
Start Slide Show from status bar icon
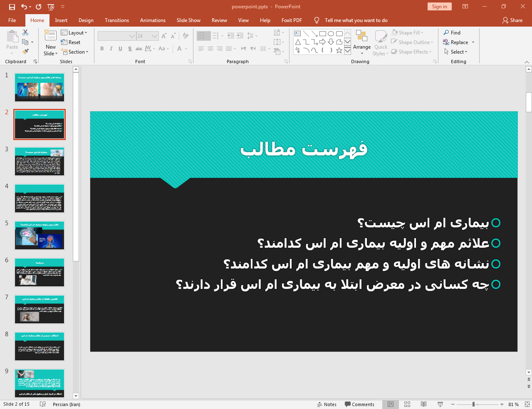[440, 404]
